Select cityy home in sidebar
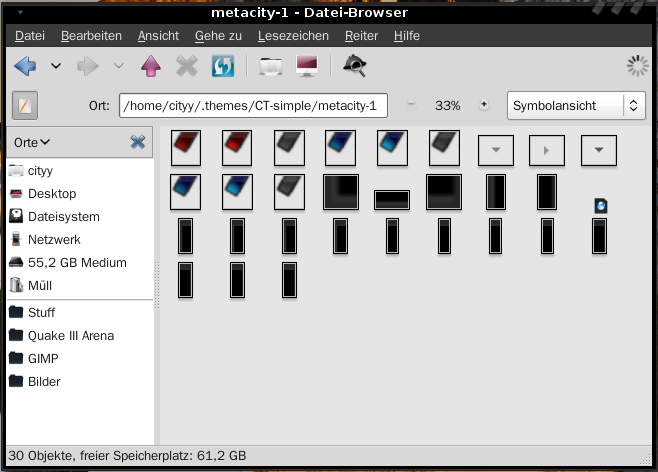Image resolution: width=658 pixels, height=472 pixels. click(80, 171)
